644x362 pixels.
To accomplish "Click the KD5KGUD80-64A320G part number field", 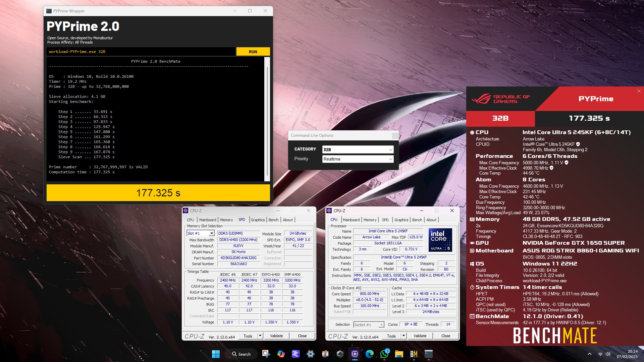I will 238,258.
